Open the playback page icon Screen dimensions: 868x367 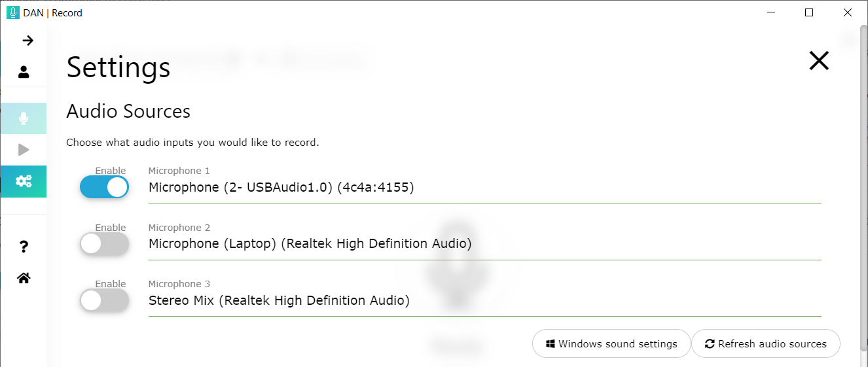[x=24, y=150]
